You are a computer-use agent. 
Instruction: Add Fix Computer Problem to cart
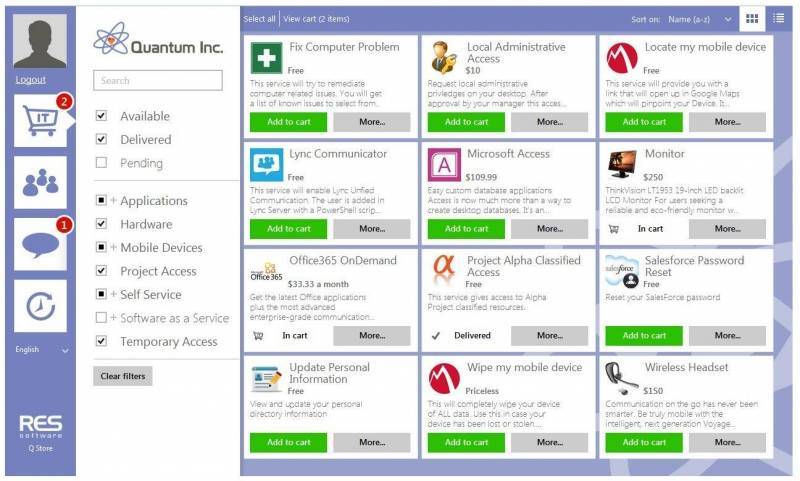(288, 122)
